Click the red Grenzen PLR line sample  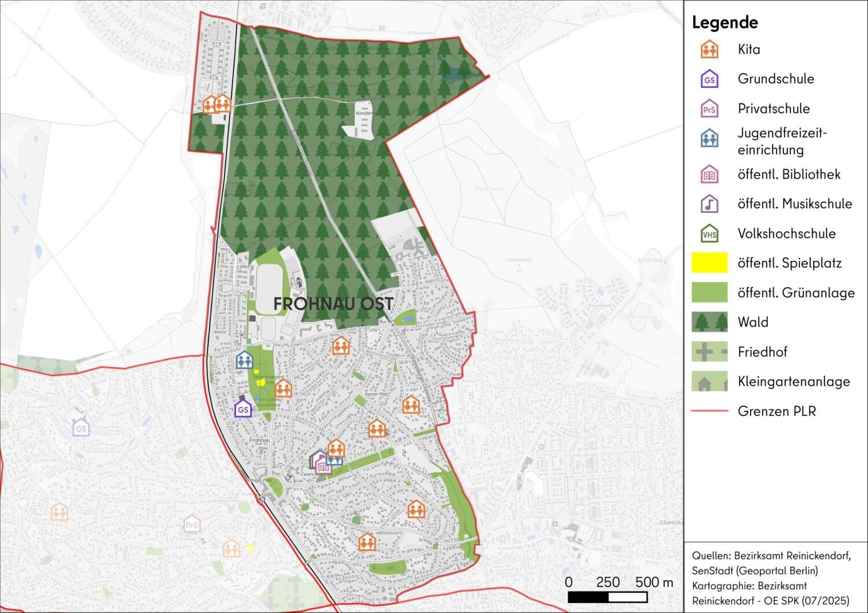tap(709, 411)
